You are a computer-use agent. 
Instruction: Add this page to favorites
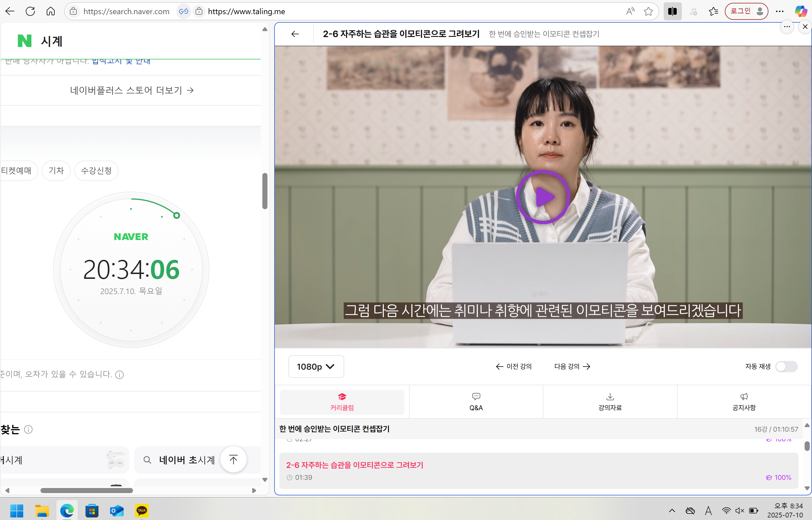648,11
